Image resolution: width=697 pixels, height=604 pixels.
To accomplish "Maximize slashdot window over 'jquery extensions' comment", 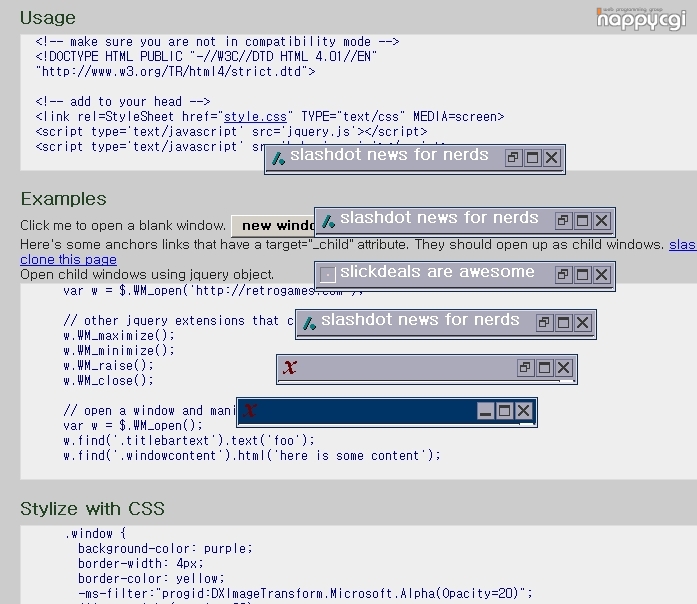I will click(563, 323).
